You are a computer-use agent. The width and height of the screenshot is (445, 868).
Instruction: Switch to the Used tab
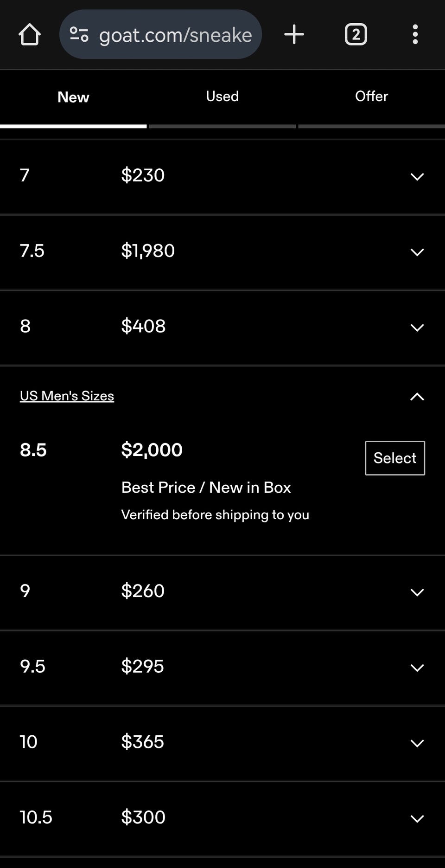tap(222, 96)
